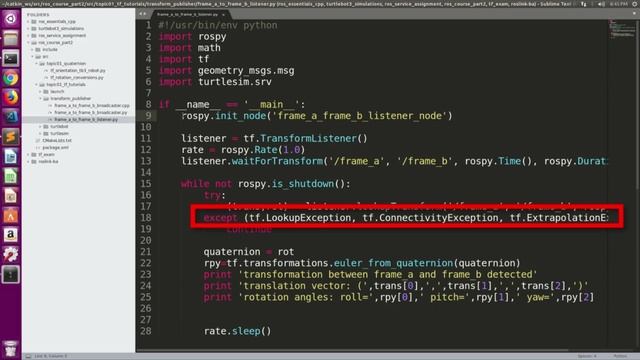Open the Spaces indentation setting in status bar
640x360 pixels.
point(587,356)
